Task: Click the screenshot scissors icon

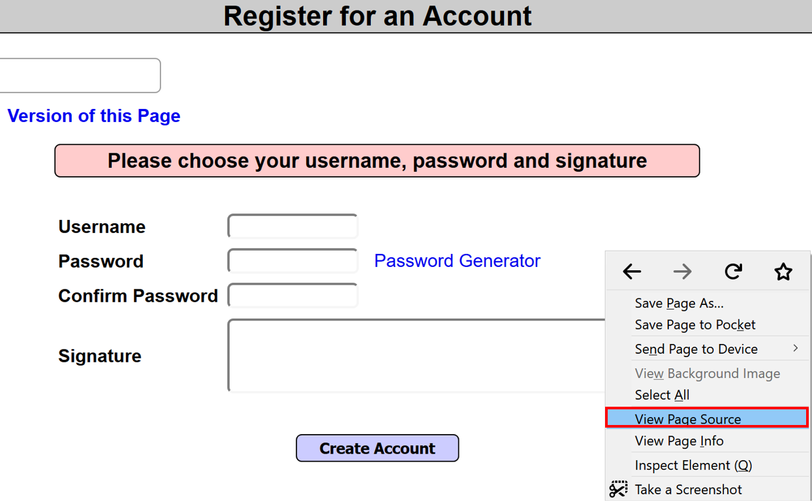Action: 618,489
